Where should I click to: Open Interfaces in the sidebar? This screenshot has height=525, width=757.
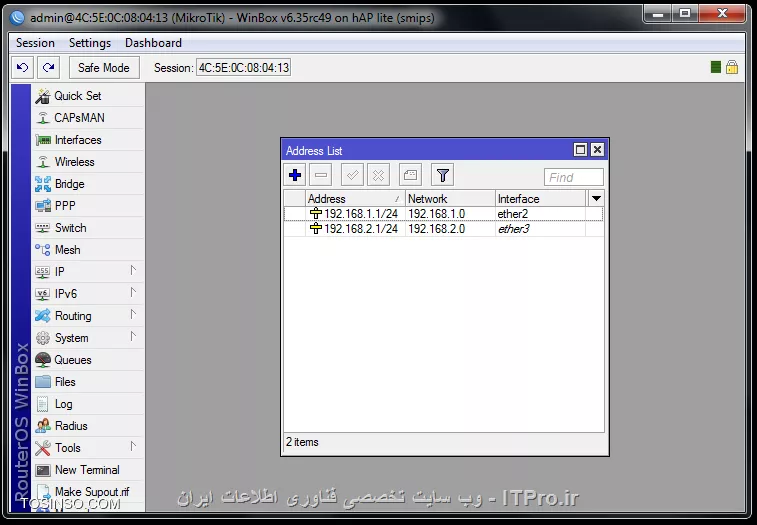88,140
